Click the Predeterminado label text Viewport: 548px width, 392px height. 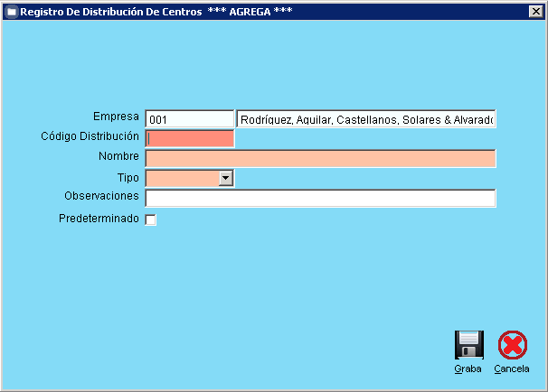99,219
